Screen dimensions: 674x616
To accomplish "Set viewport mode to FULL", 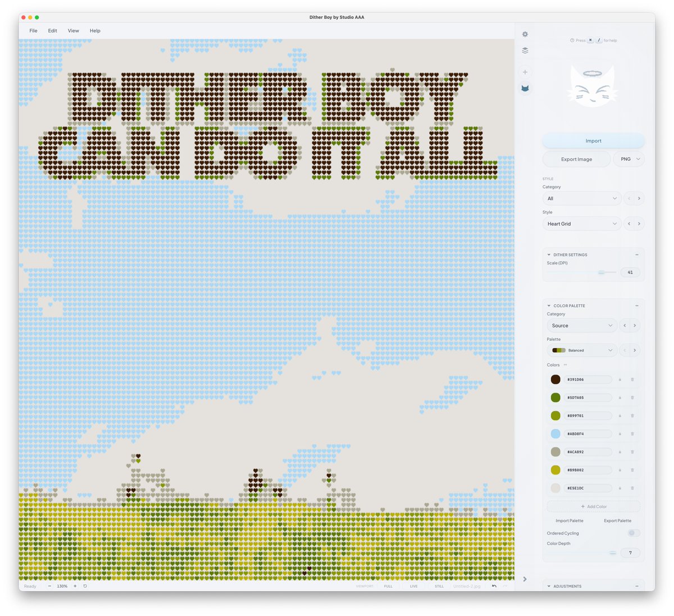I will pyautogui.click(x=388, y=586).
